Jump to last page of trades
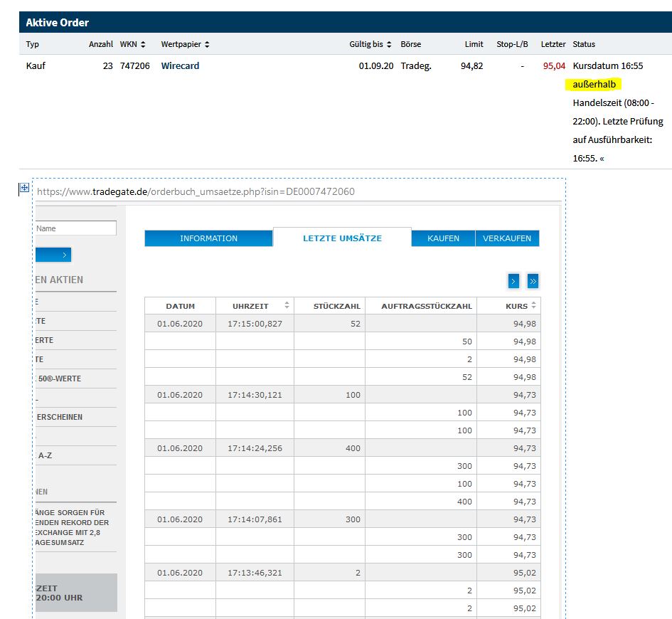The height and width of the screenshot is (619, 672). click(x=533, y=281)
